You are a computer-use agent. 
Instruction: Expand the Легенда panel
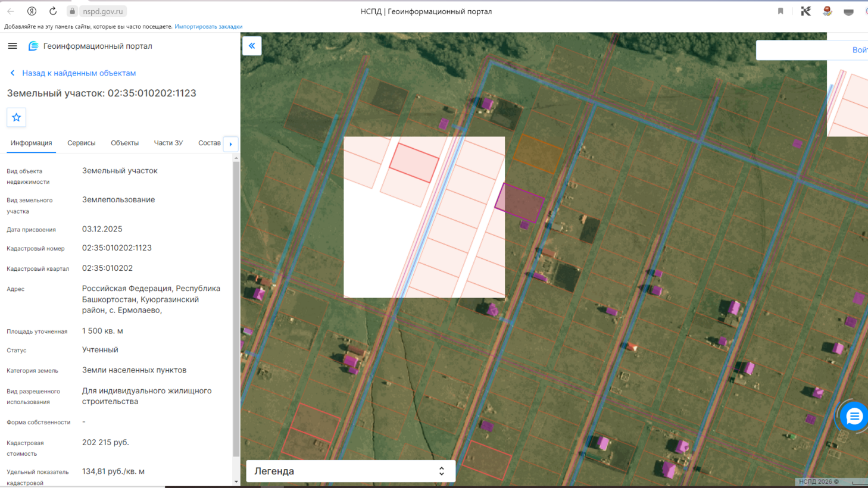point(351,471)
